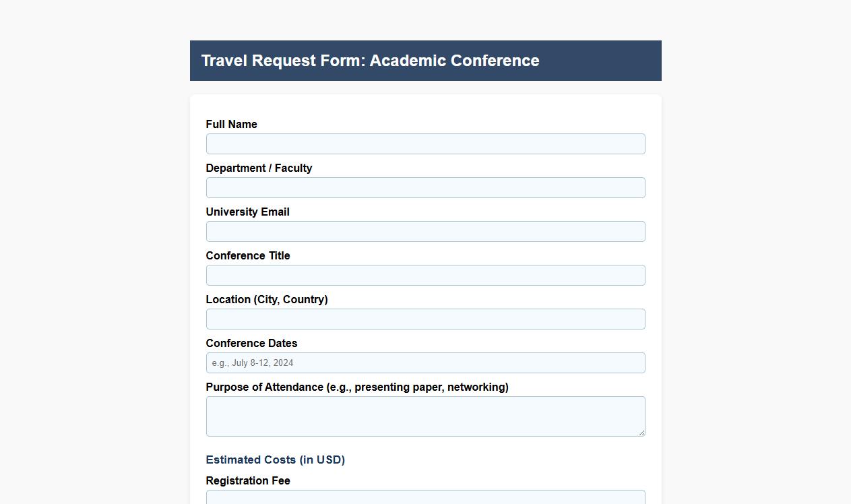The height and width of the screenshot is (504, 851).
Task: Click the Conference Title label
Action: pyautogui.click(x=247, y=255)
